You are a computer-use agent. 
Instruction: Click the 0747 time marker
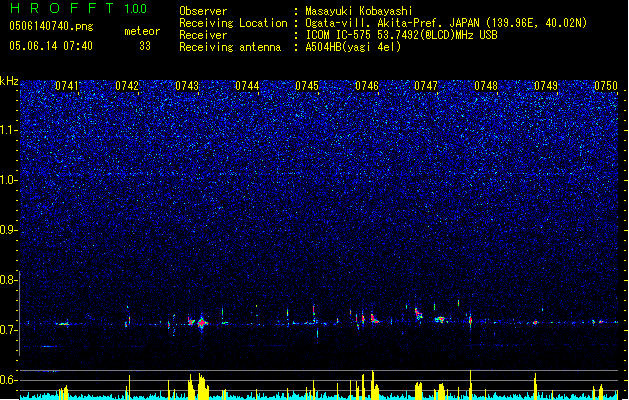pyautogui.click(x=426, y=86)
